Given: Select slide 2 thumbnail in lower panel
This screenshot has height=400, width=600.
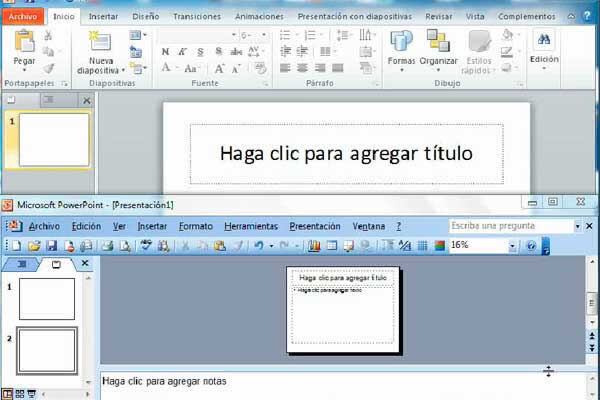Looking at the screenshot, I should [46, 350].
